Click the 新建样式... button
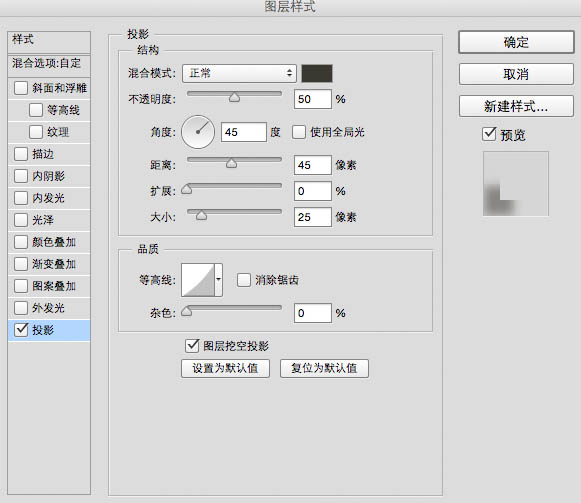The width and height of the screenshot is (581, 503). [516, 106]
